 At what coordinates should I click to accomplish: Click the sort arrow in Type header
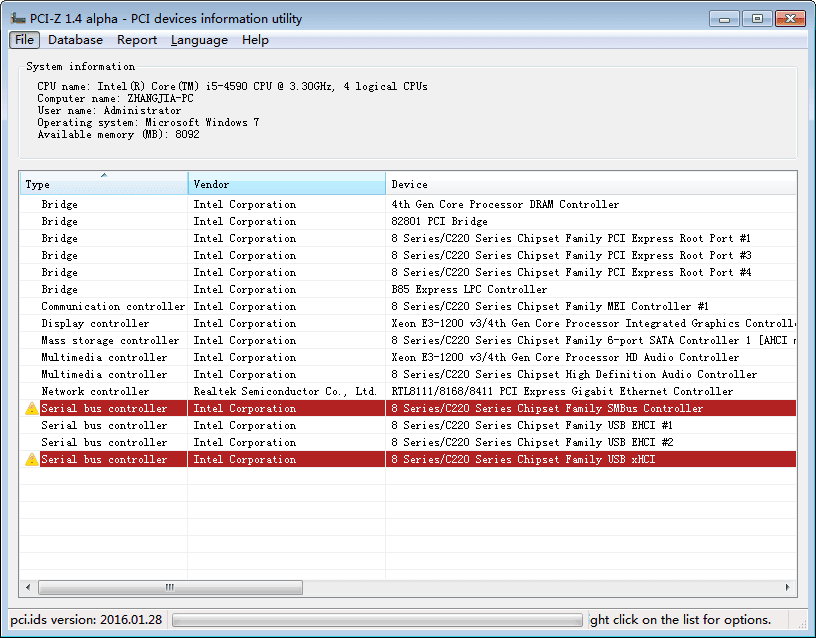[104, 175]
